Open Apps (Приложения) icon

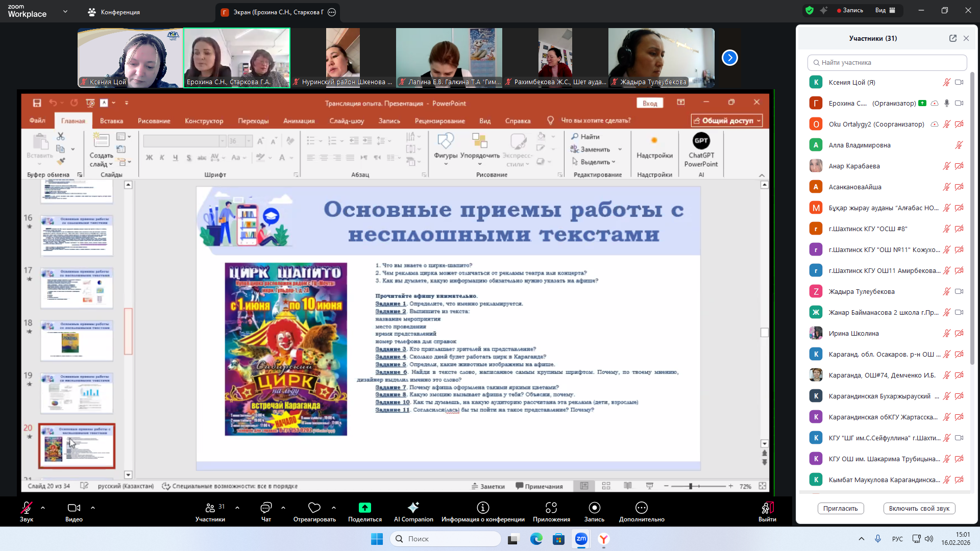tap(551, 508)
